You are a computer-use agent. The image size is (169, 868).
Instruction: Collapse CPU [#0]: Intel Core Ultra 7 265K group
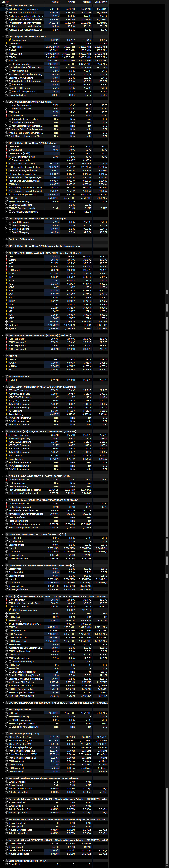coord(3,36)
